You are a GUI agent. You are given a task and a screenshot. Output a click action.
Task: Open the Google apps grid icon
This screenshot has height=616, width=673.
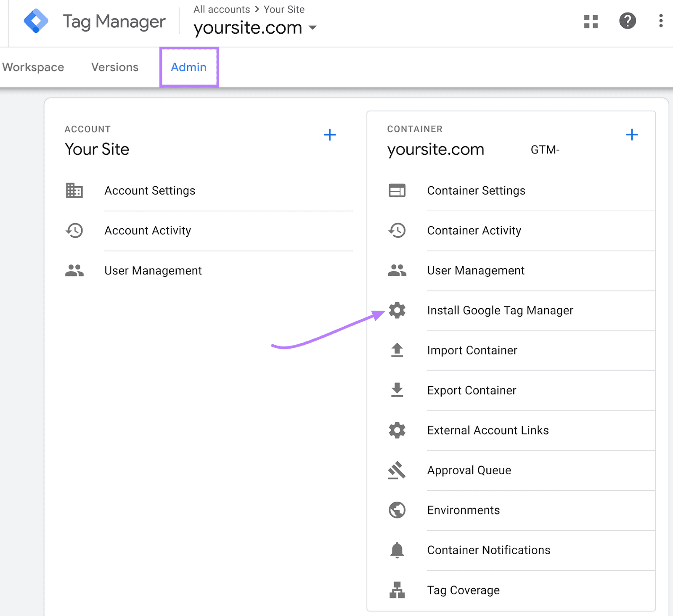pyautogui.click(x=591, y=21)
